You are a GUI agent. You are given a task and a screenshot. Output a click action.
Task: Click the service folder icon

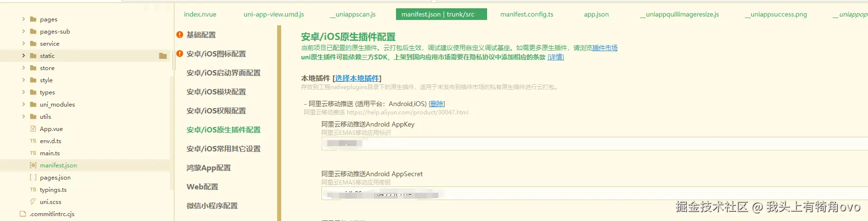pos(33,43)
